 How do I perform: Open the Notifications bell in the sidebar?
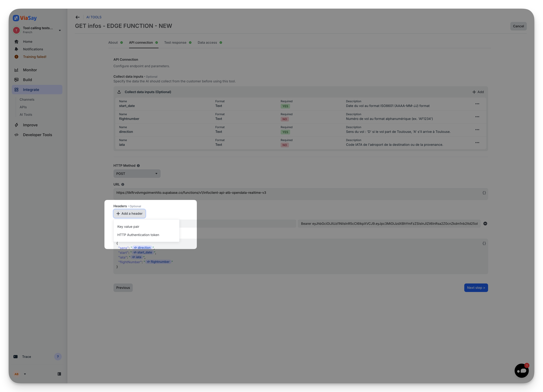[16, 49]
